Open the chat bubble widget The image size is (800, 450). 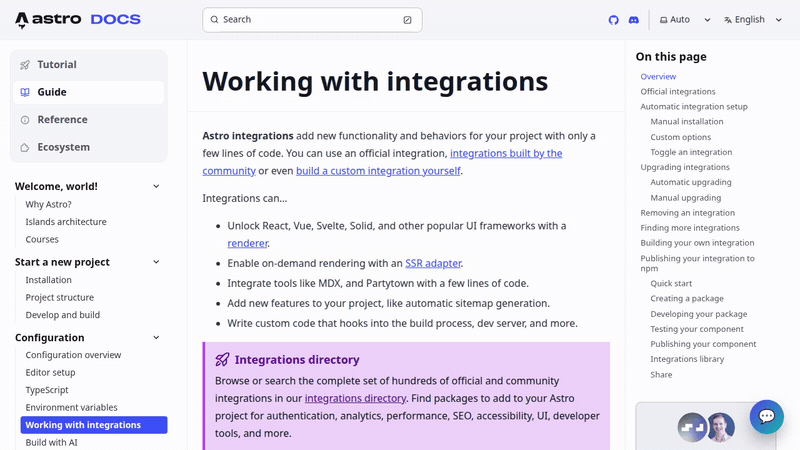point(766,417)
